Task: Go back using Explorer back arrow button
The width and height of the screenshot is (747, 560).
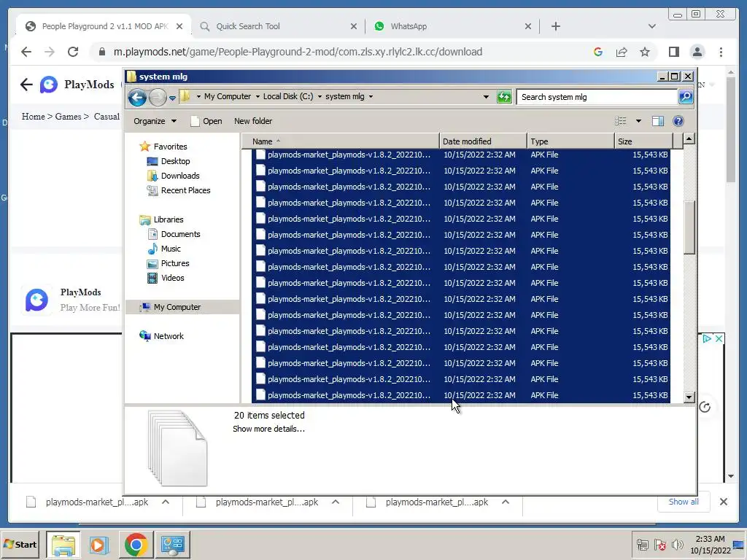Action: point(137,97)
